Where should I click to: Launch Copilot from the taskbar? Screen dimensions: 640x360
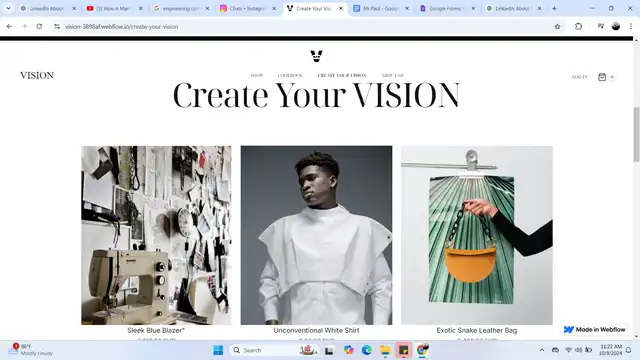[x=348, y=350]
